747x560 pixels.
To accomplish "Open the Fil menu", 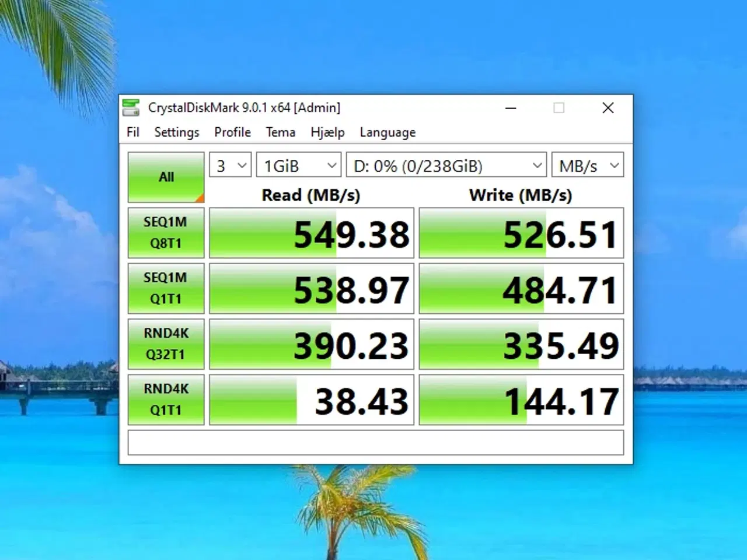I will click(133, 132).
